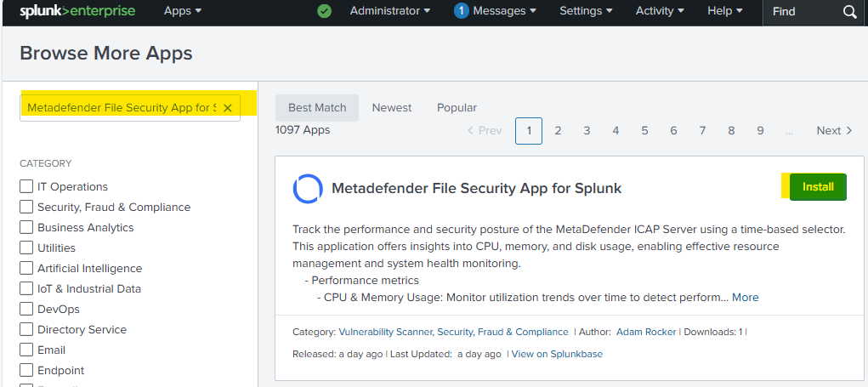Clear the app search with the X icon
This screenshot has width=868, height=387.
tap(228, 108)
